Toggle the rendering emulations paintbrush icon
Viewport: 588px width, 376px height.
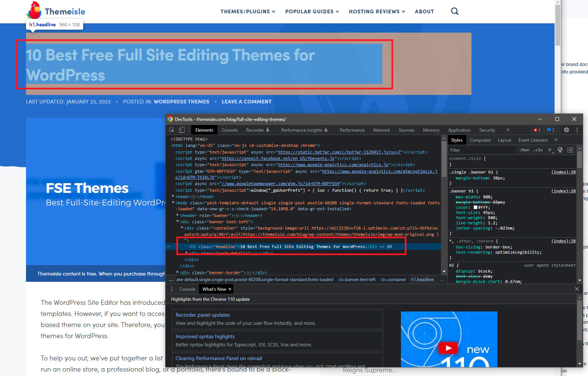click(x=560, y=150)
